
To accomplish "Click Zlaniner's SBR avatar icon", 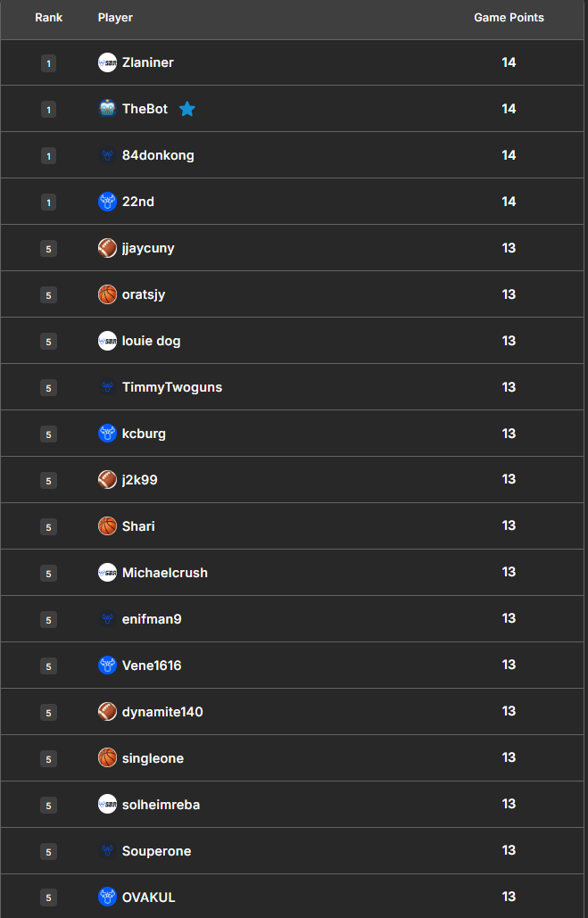I will coord(107,62).
